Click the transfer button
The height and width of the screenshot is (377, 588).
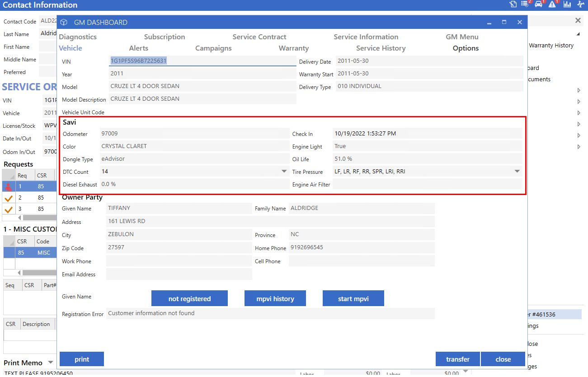pos(458,359)
